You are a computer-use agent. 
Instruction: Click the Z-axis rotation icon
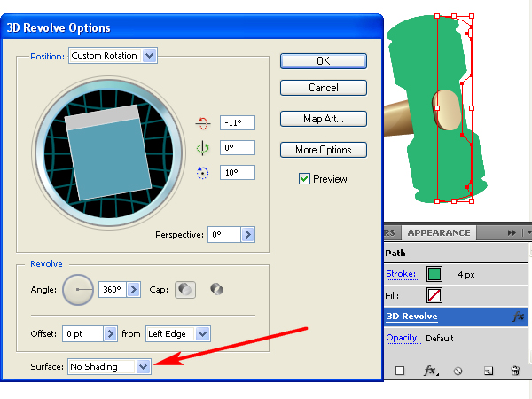pyautogui.click(x=203, y=173)
